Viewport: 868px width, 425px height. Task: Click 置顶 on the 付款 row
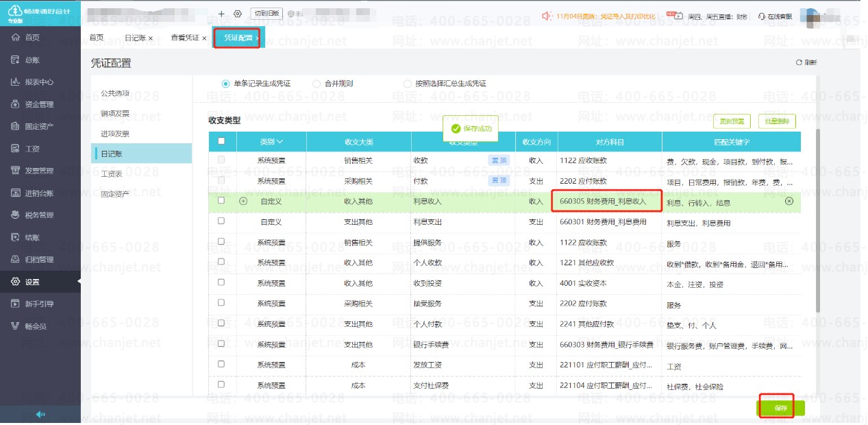[499, 181]
